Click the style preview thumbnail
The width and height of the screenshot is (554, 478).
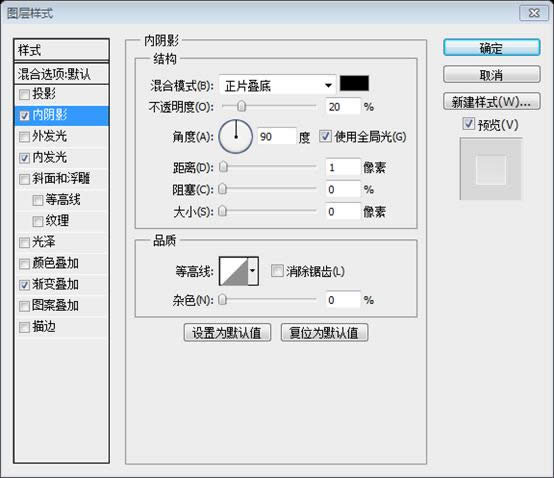[491, 169]
